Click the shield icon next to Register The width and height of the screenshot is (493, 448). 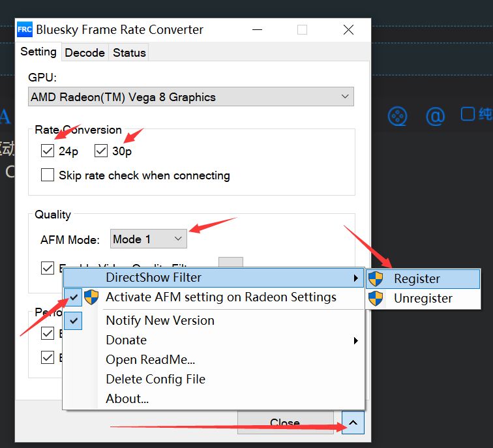376,279
